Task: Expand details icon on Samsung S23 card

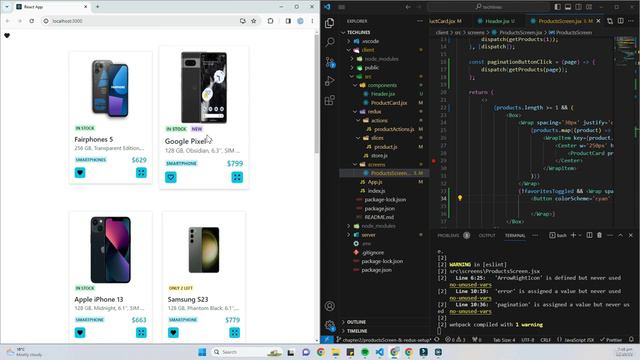Action: click(235, 333)
